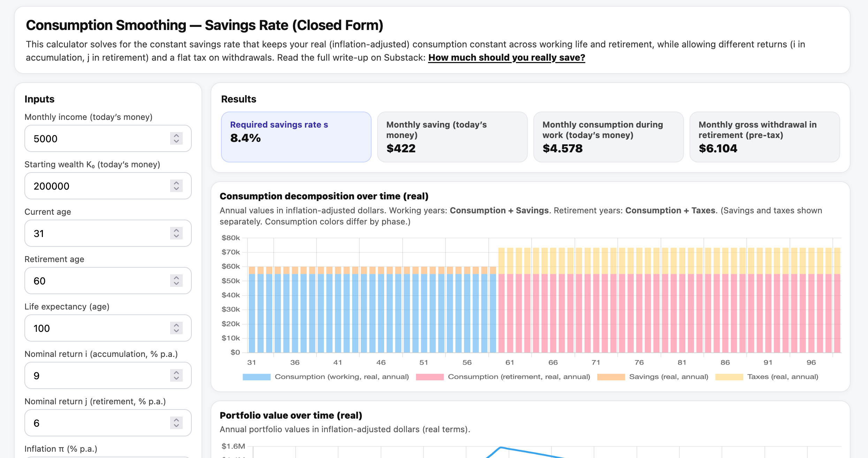Toggle Consumption (working) legend swatch
The width and height of the screenshot is (868, 458).
(x=257, y=377)
